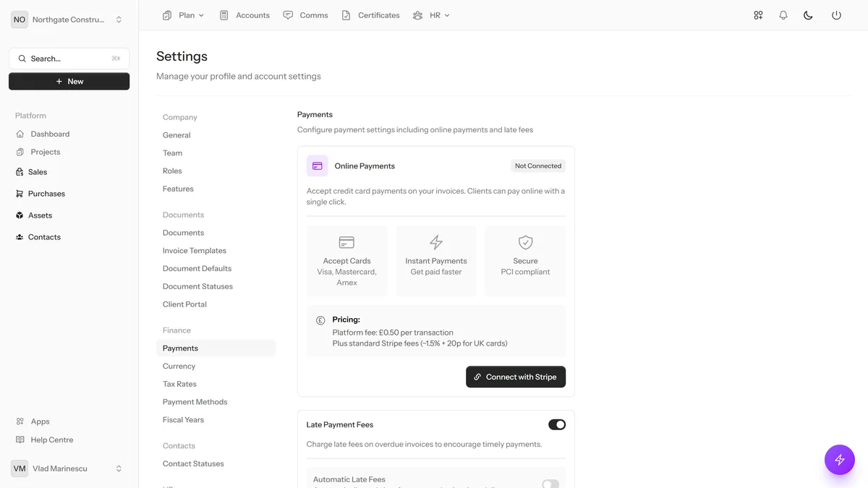Toggle dark mode moon icon
Viewport: 868px width, 488px height.
point(809,15)
